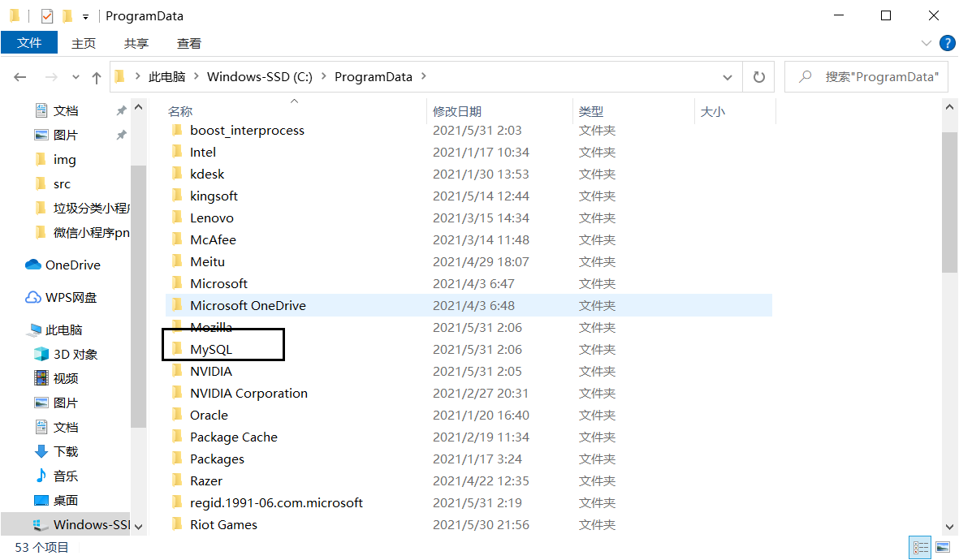
Task: Click the 音乐 note icon
Action: pos(41,475)
